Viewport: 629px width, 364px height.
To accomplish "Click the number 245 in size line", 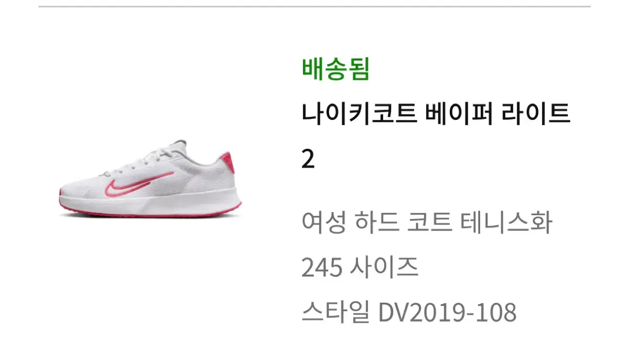I will coord(322,269).
